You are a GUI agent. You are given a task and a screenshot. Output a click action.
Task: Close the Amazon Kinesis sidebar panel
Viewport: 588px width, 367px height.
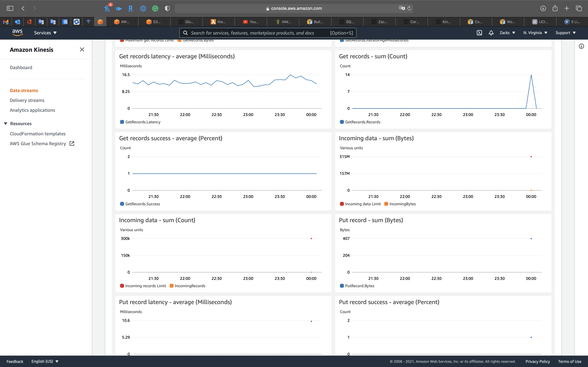82,49
